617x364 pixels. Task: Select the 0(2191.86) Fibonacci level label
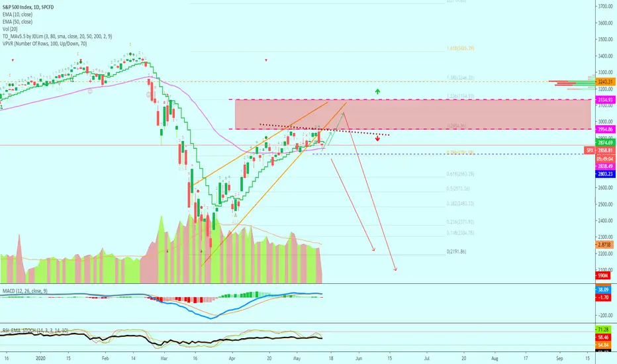click(x=456, y=251)
